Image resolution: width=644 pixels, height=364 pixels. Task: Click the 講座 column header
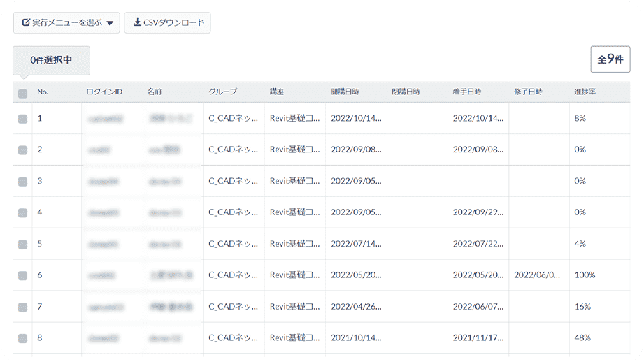277,92
